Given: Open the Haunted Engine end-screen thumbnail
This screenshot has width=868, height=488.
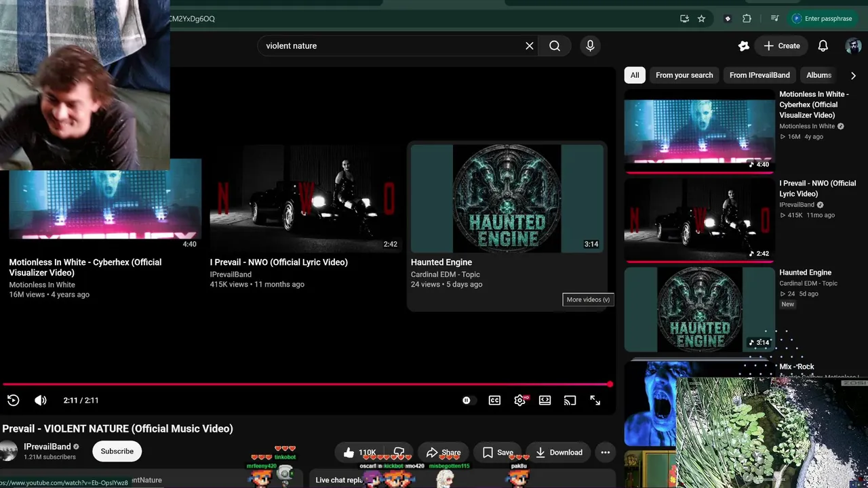Looking at the screenshot, I should click(x=507, y=199).
